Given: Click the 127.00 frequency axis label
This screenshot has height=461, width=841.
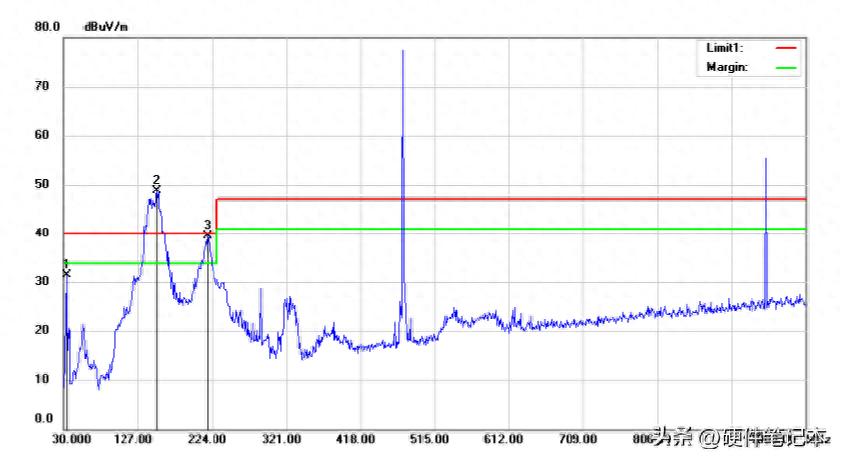Looking at the screenshot, I should pyautogui.click(x=132, y=439).
